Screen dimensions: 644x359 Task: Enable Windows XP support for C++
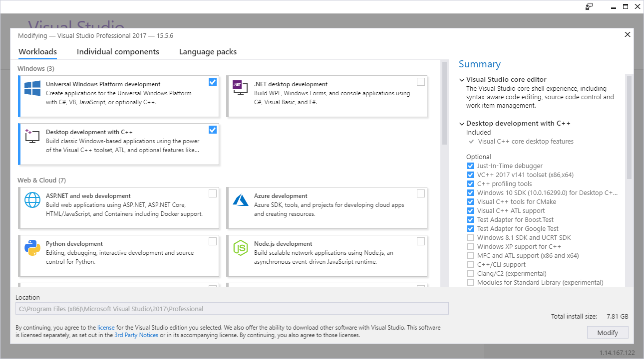pos(470,247)
